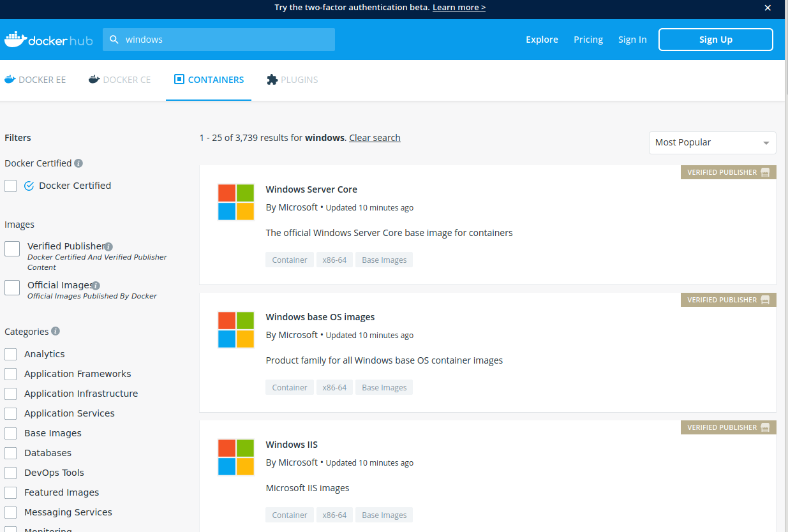Enable the Docker Certified filter checkbox
The width and height of the screenshot is (788, 532).
point(10,186)
